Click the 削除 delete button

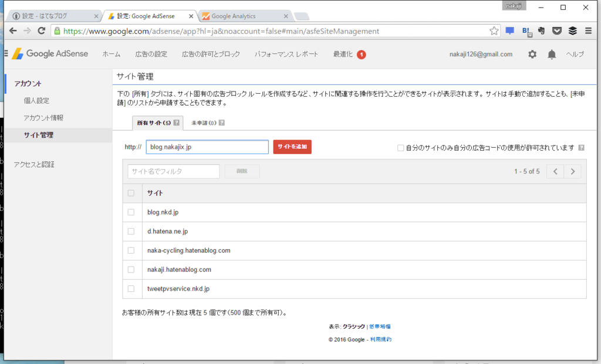(242, 171)
